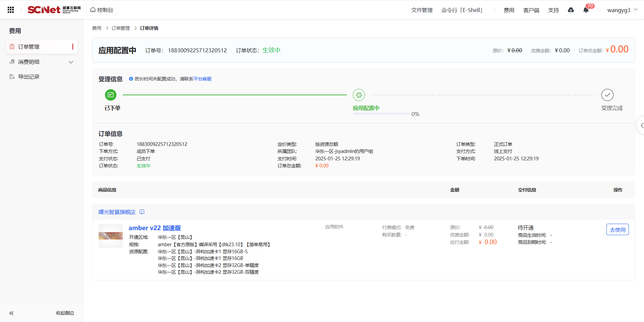Open the app grid launcher icon

tap(11, 10)
